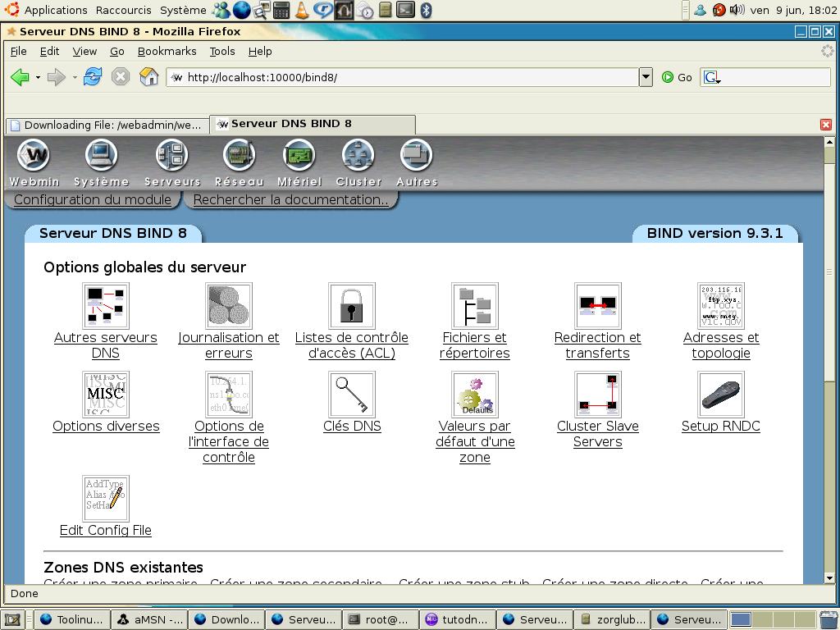Image resolution: width=840 pixels, height=630 pixels.
Task: Go back with the green arrow
Action: click(20, 77)
